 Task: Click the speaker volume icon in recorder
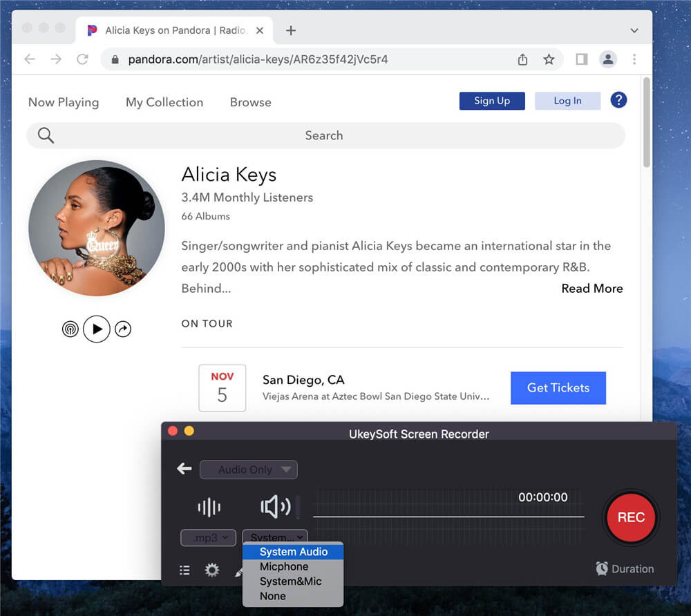(276, 507)
